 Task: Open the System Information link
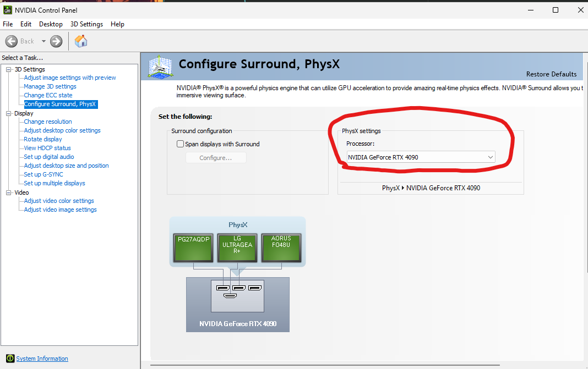click(42, 359)
